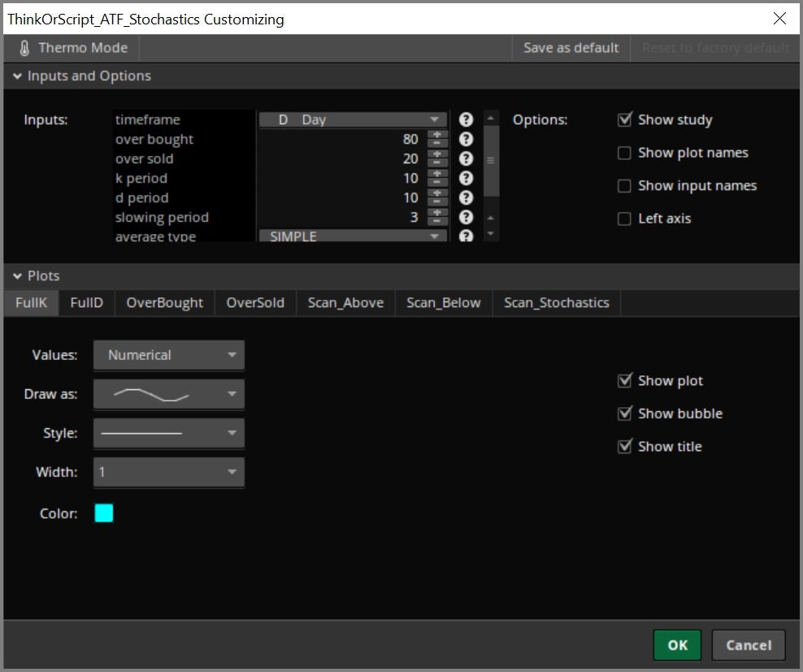Screen dimensions: 803x672
Task: Switch to the OverBought tab
Action: (165, 303)
